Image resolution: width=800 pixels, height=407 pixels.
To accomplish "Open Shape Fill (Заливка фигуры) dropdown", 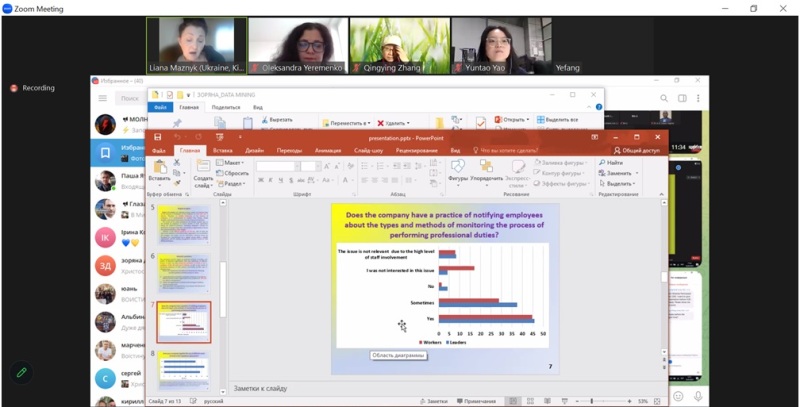I will 561,163.
